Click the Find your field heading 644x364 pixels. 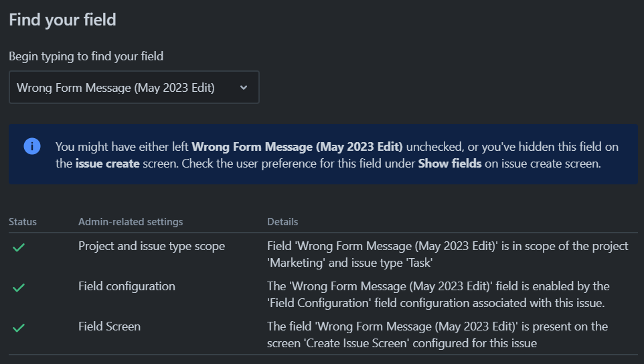[62, 19]
